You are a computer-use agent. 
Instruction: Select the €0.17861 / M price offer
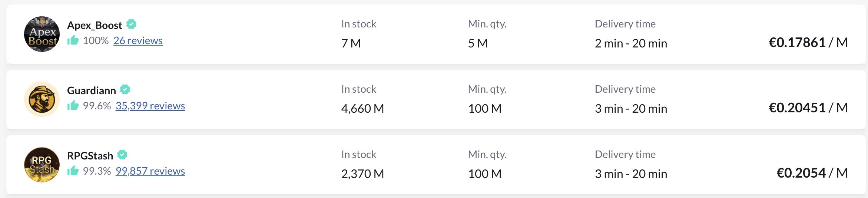coord(808,43)
